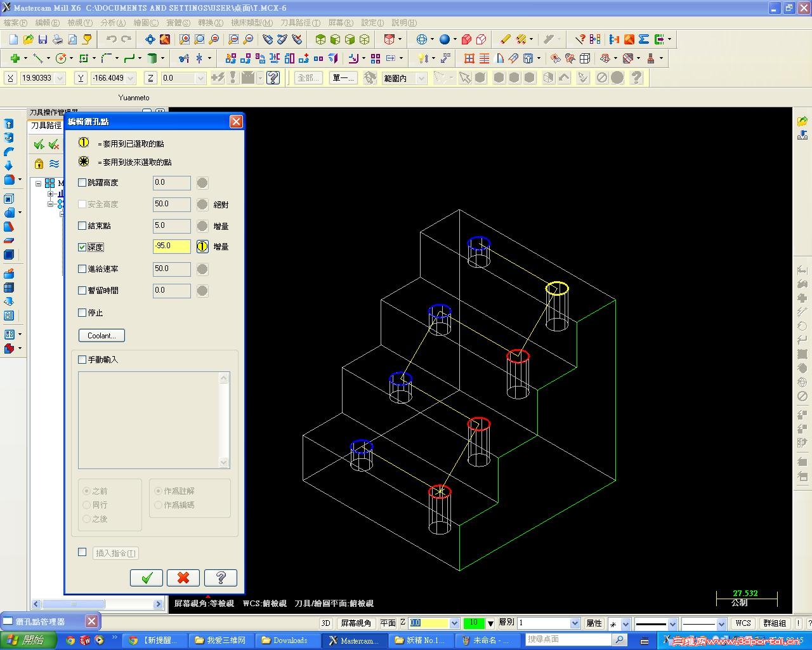
Task: Click the New file icon
Action: (13, 39)
